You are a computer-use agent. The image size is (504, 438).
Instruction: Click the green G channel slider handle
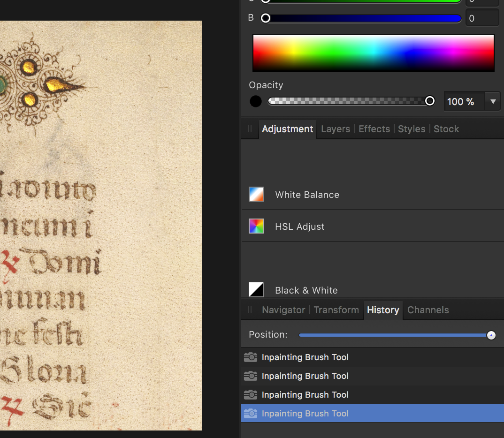[x=266, y=1]
